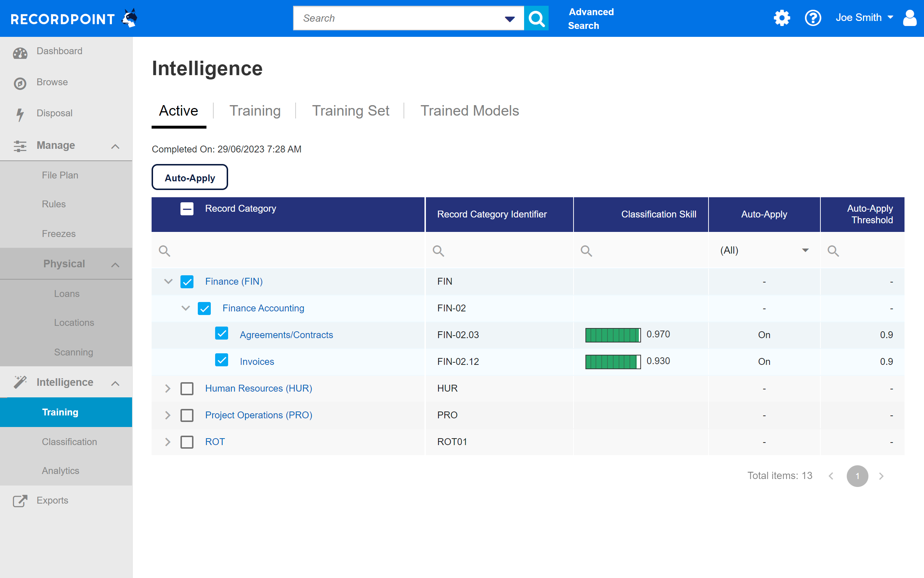Open the help question mark icon
Screen dimensions: 924x578
coord(813,18)
